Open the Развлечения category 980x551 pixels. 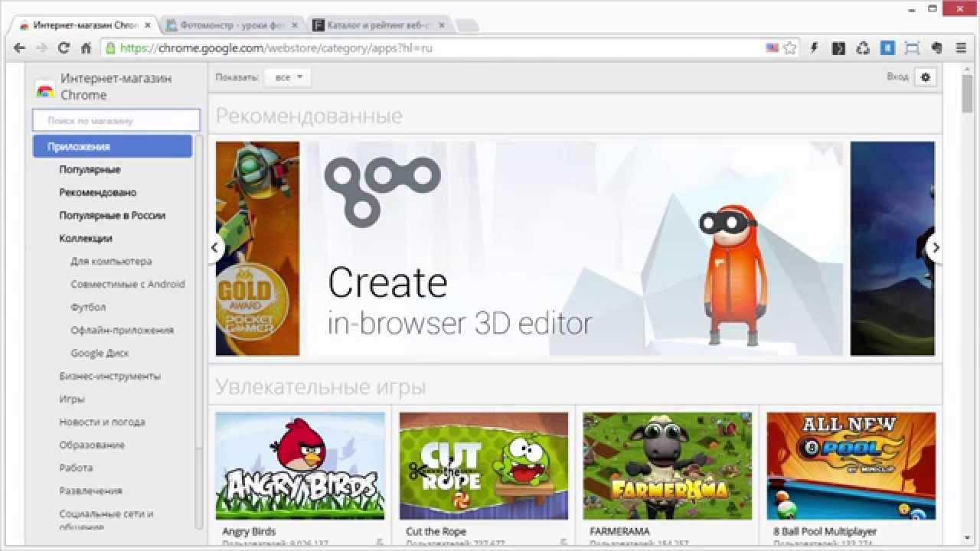(x=90, y=491)
